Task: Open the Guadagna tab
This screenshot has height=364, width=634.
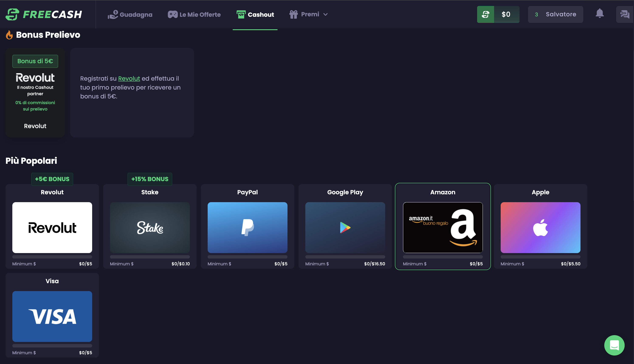Action: [x=130, y=14]
